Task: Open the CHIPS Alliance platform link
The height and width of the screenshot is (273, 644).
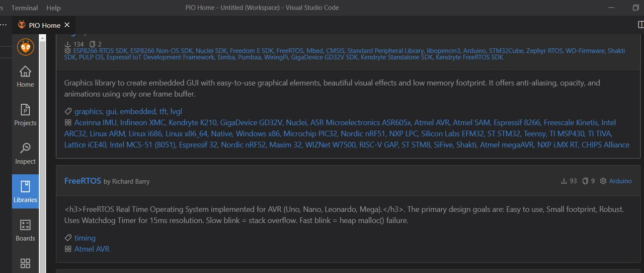Action: click(x=605, y=145)
